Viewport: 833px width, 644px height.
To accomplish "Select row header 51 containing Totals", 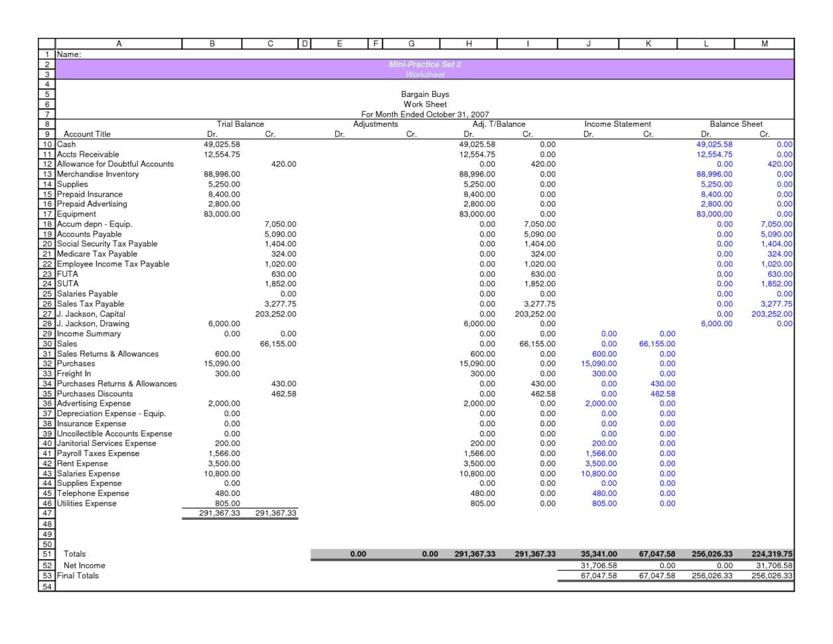I will pyautogui.click(x=46, y=554).
